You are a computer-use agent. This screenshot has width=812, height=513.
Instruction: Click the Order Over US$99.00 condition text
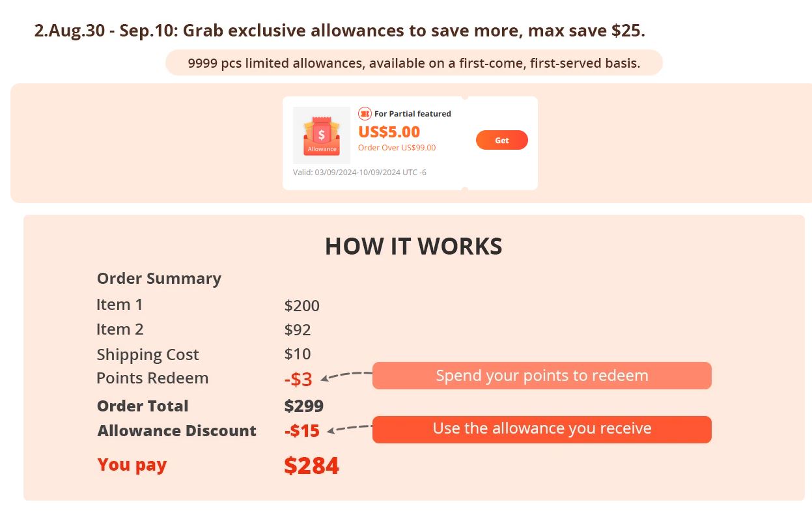(397, 148)
